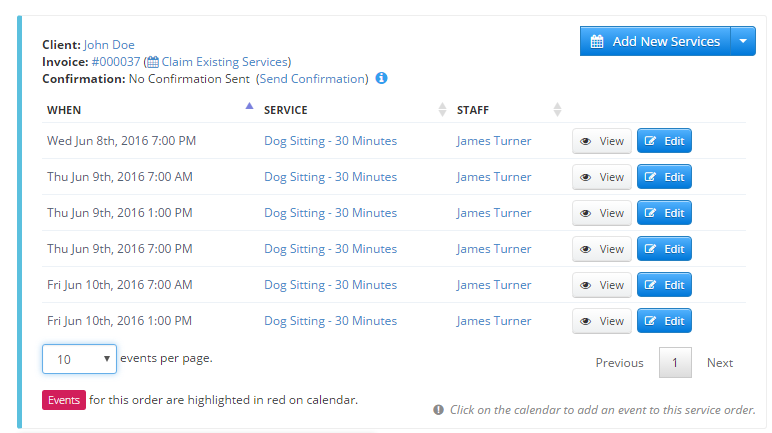Open James Turner on Fri 1:00 PM row
The width and height of the screenshot is (772, 433).
[494, 321]
